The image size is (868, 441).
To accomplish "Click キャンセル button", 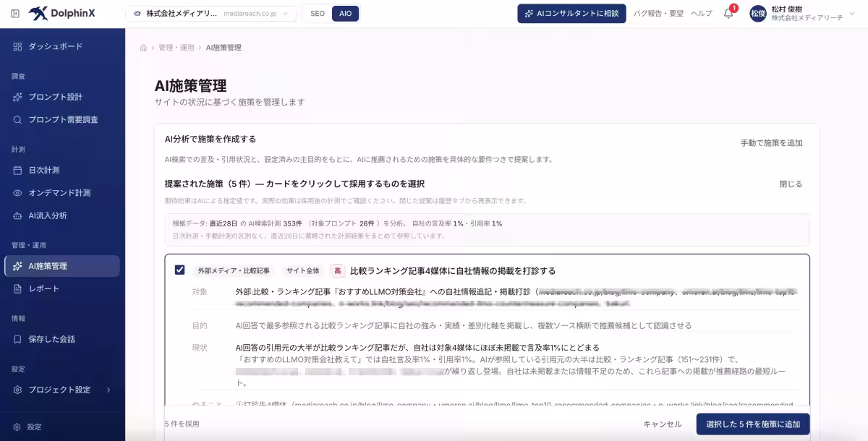I will (663, 424).
